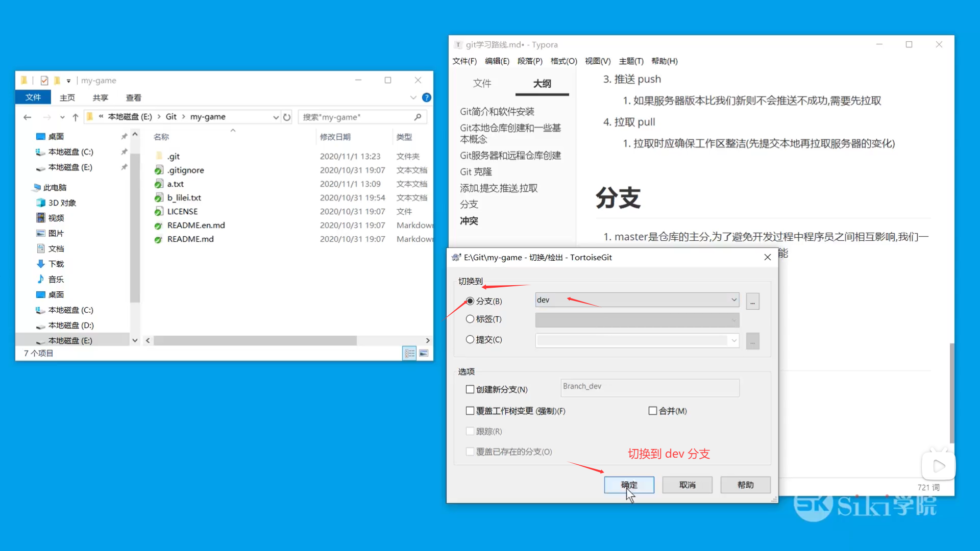Click the 确定 button to confirm checkout

point(629,485)
